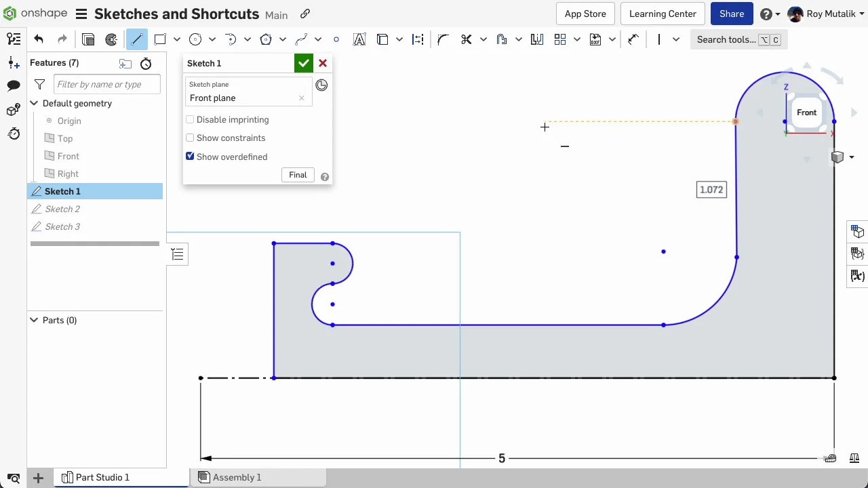Viewport: 868px width, 488px height.
Task: Open polygon tool dropdown arrow
Action: 282,39
